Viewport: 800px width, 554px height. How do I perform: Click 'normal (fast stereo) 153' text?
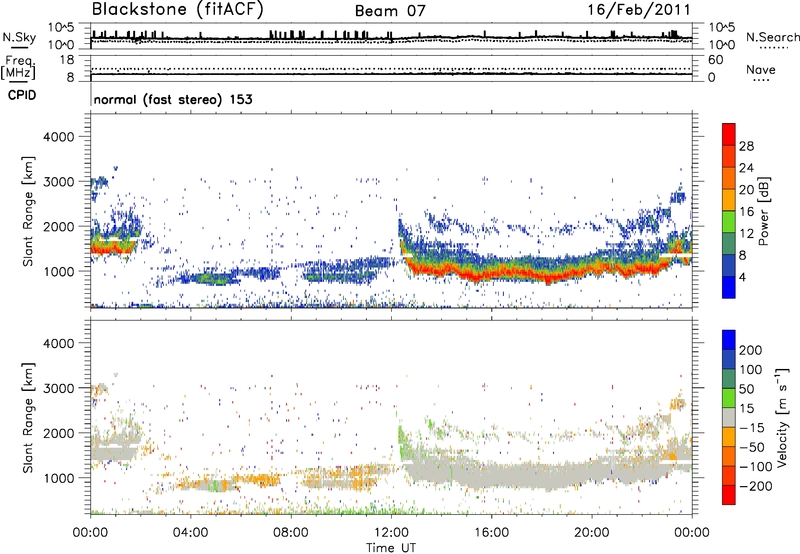point(173,99)
